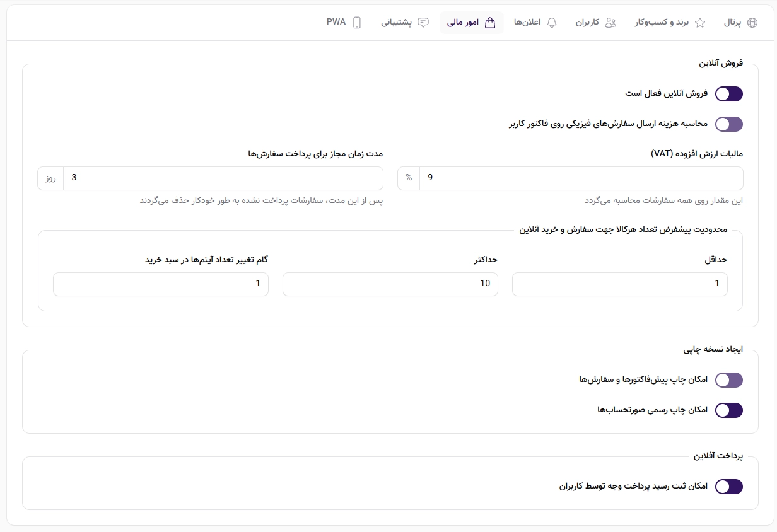The height and width of the screenshot is (532, 777).
Task: Click the globe icon beside پرتال
Action: 752,23
